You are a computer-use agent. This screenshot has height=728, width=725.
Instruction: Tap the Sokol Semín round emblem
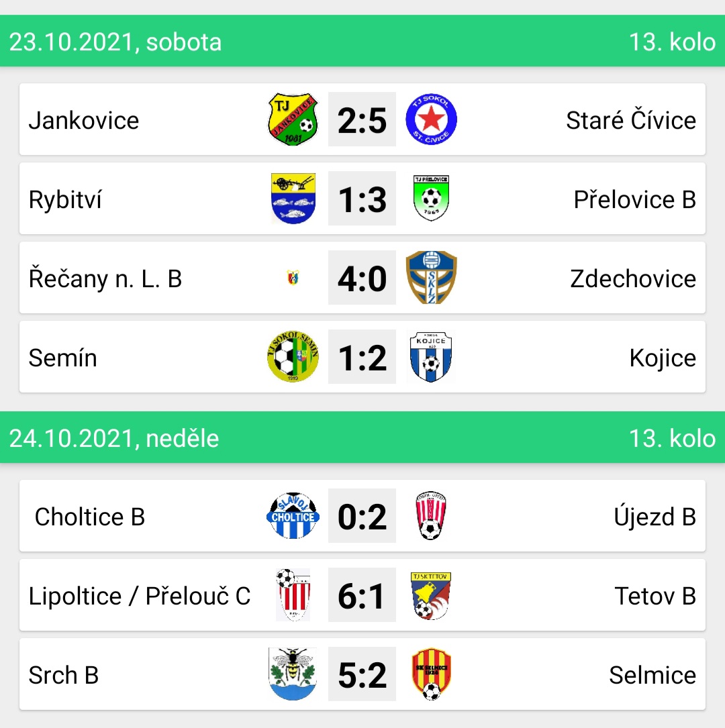(293, 356)
